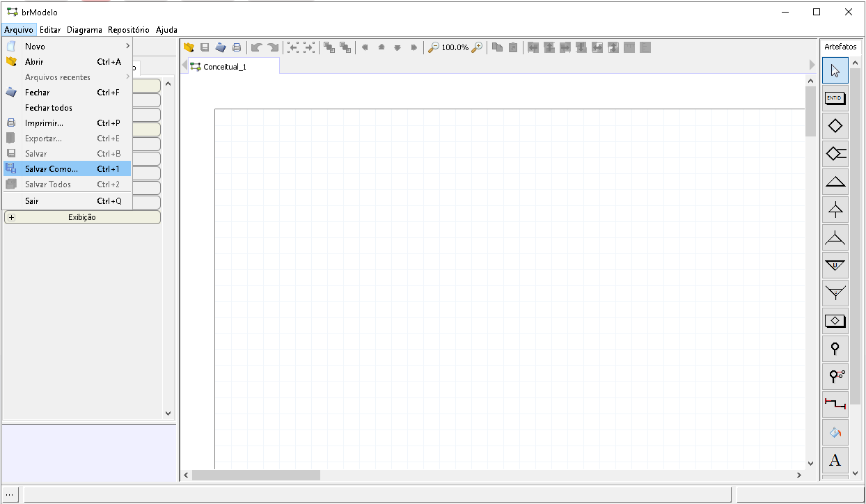Select the attribute circle tool

click(x=835, y=349)
